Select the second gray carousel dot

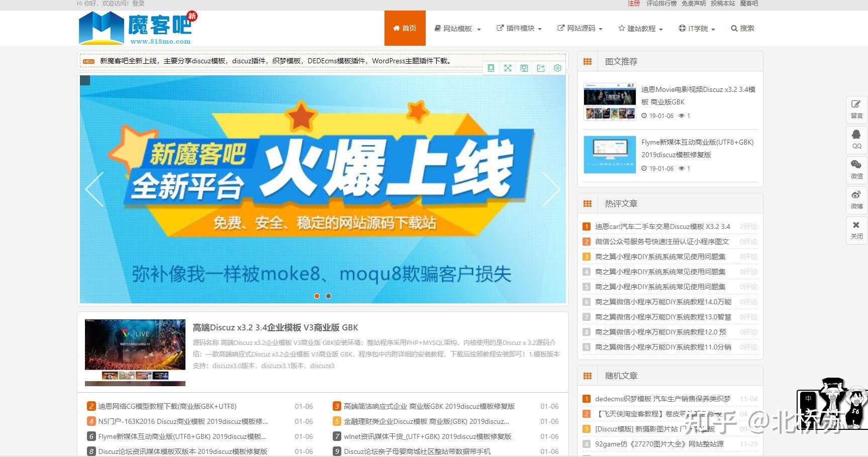(328, 296)
